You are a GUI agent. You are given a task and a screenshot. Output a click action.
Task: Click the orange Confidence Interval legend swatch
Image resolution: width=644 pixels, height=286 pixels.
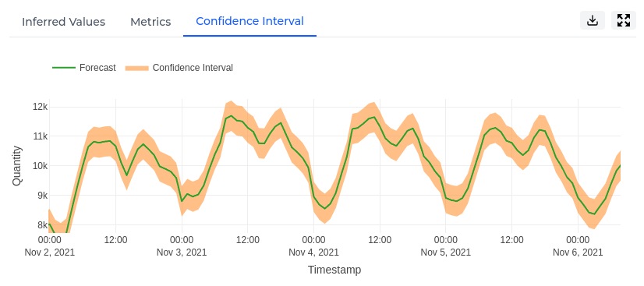(x=136, y=68)
